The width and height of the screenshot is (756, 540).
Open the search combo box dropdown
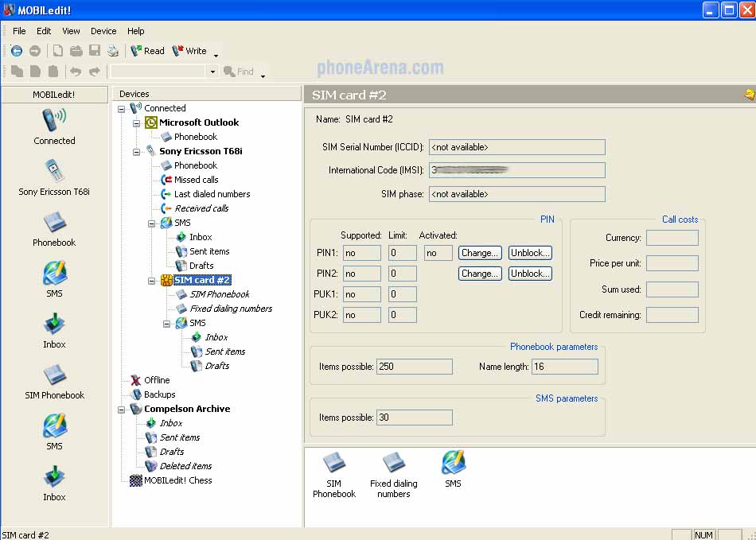click(x=212, y=72)
